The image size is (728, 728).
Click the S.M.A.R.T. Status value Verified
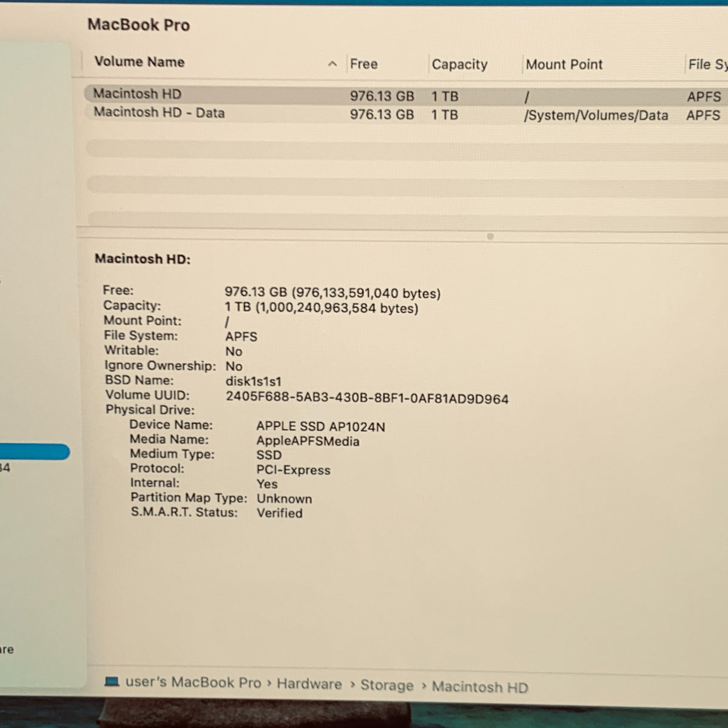pos(279,513)
